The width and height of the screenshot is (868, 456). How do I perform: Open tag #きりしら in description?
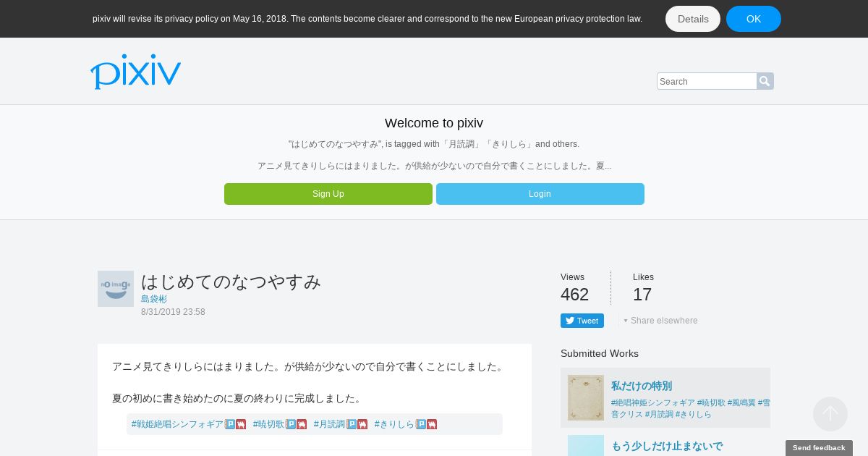pyautogui.click(x=395, y=424)
